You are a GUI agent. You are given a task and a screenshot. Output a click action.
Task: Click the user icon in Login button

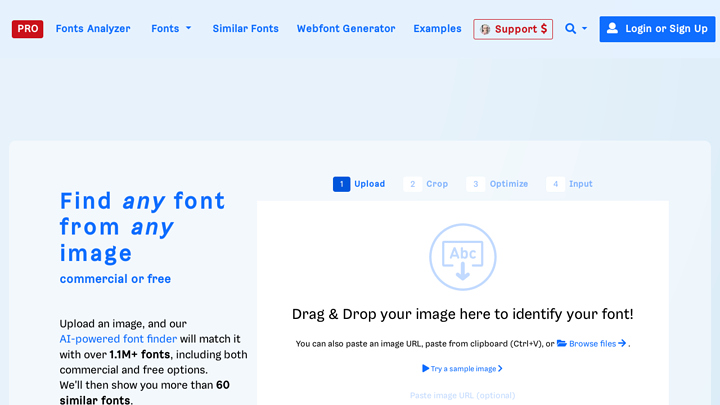tap(612, 29)
